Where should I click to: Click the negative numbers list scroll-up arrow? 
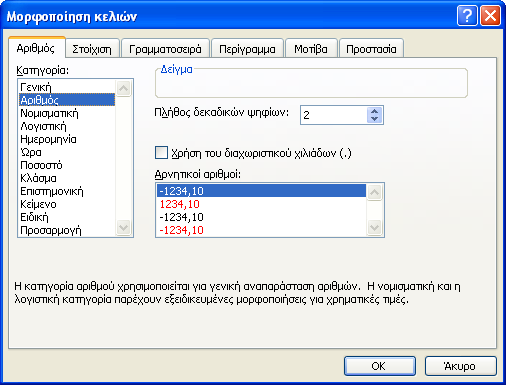(x=374, y=192)
